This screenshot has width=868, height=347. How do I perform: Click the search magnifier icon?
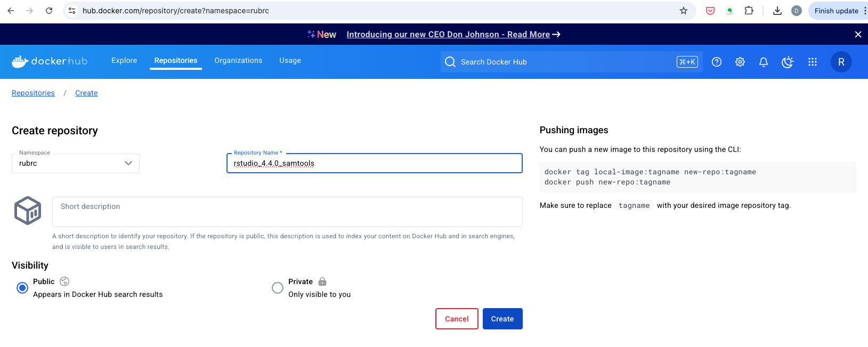450,62
